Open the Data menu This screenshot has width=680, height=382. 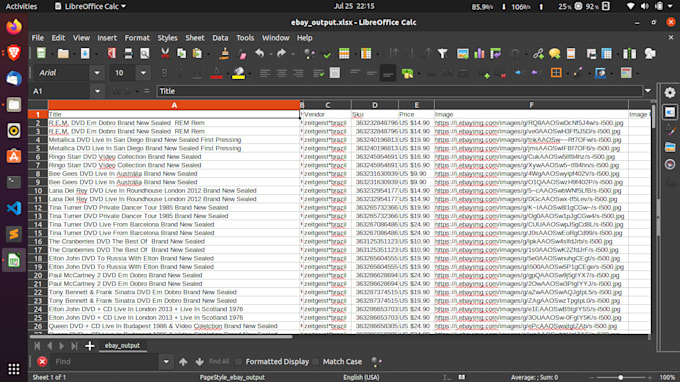[220, 38]
